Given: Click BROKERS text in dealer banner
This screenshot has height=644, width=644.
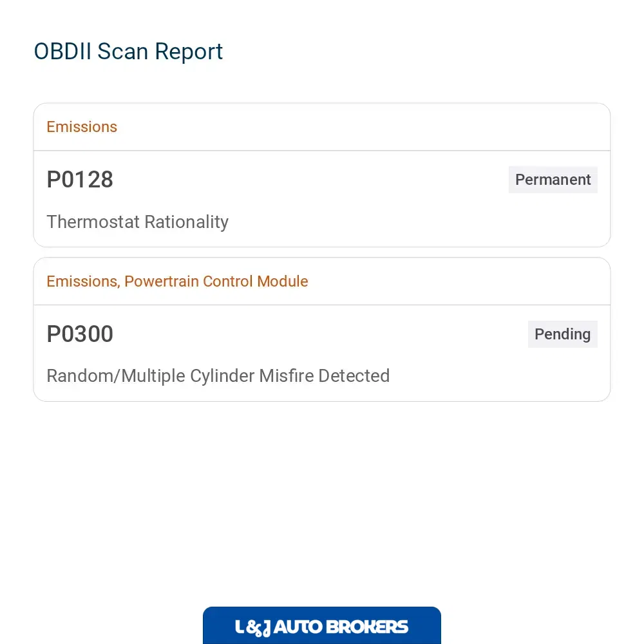Looking at the screenshot, I should click(368, 627).
